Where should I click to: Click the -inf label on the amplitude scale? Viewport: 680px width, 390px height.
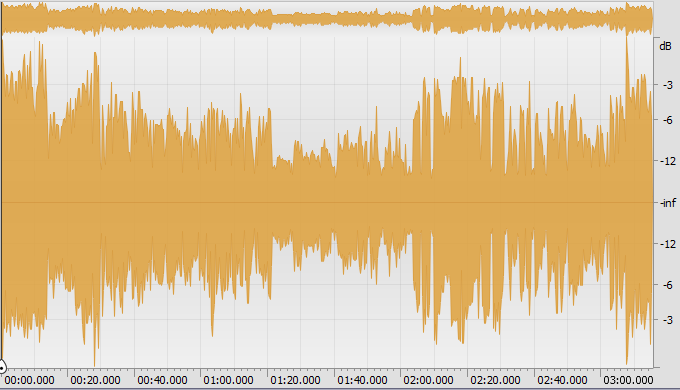[x=668, y=203]
